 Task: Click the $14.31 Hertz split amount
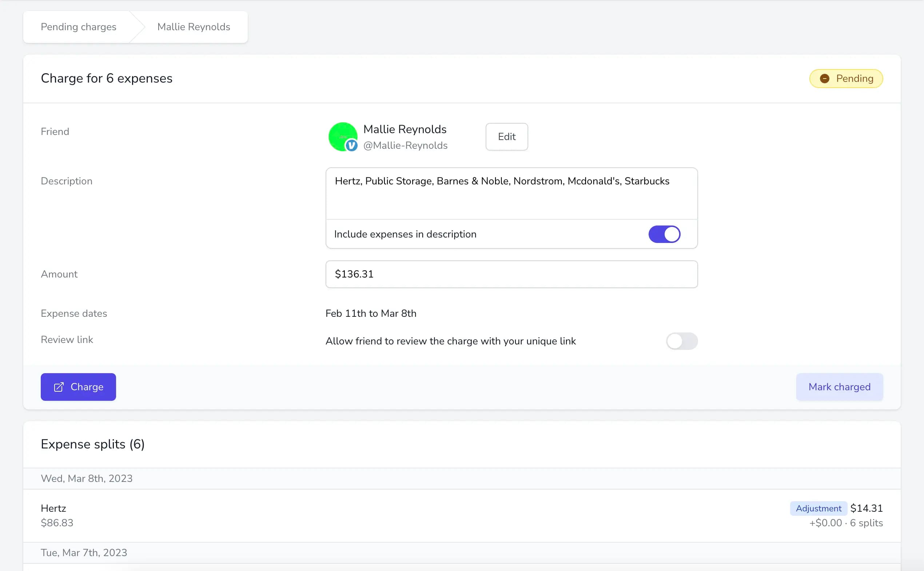[866, 508]
